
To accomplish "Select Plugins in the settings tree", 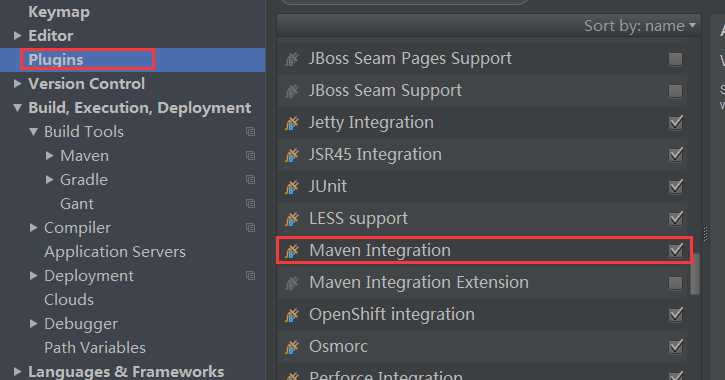I will pyautogui.click(x=55, y=60).
